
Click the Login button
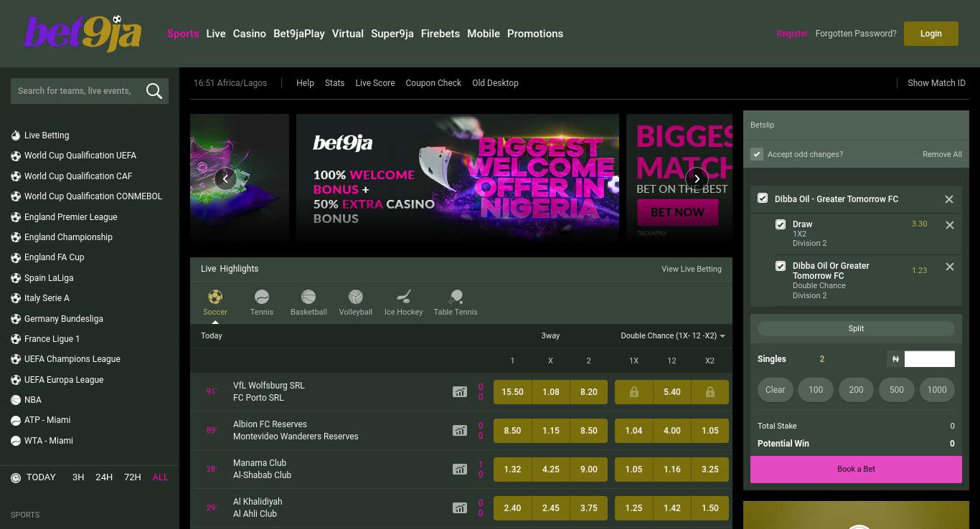931,34
